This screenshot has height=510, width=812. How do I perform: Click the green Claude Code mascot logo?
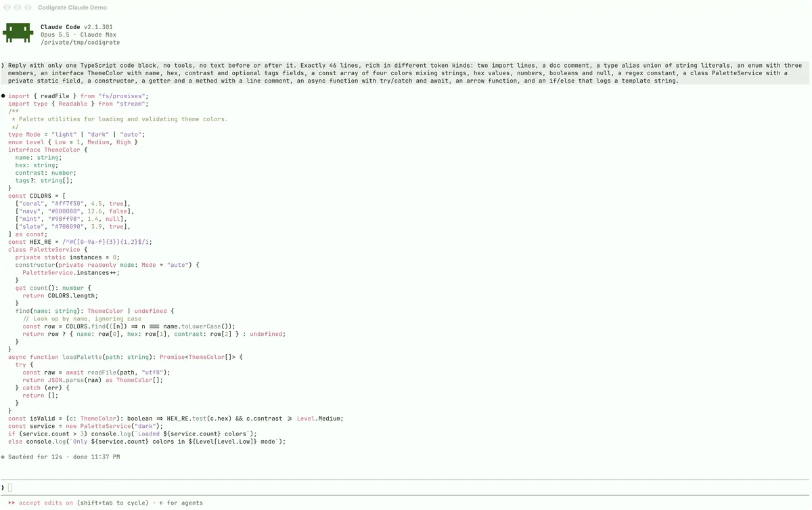tap(18, 33)
